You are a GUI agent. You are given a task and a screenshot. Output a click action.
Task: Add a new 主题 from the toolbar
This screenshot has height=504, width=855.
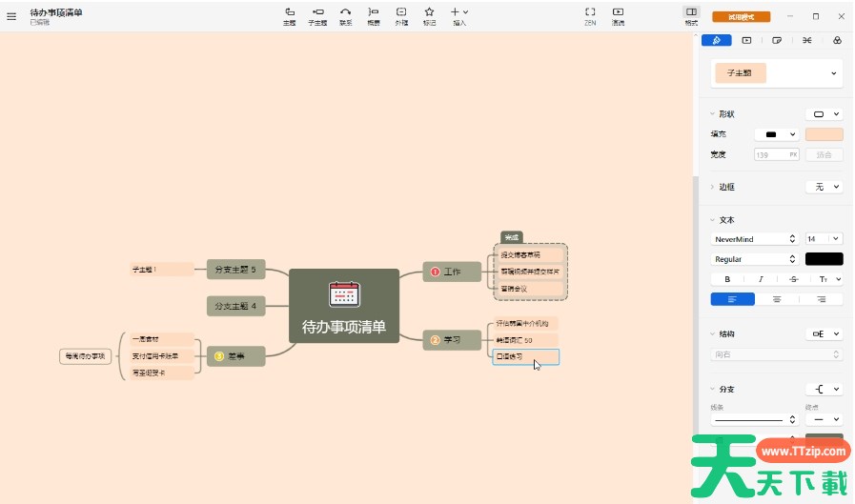click(x=289, y=15)
